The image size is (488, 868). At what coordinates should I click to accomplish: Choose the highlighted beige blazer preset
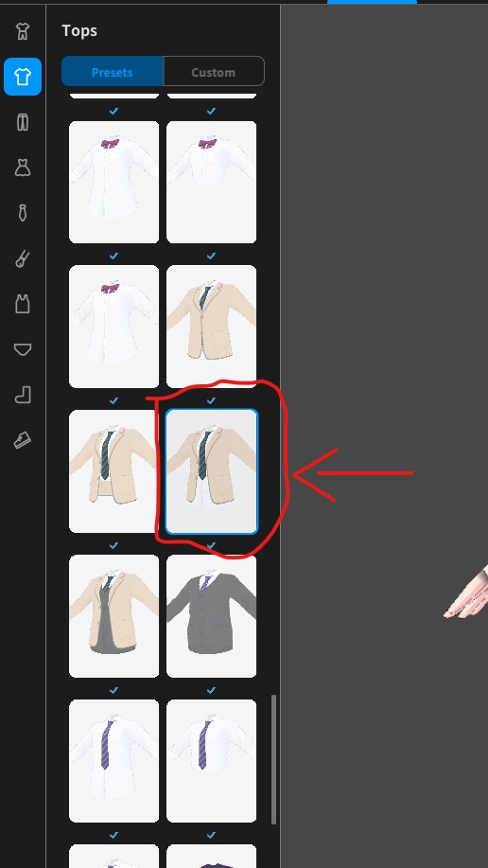(x=211, y=471)
